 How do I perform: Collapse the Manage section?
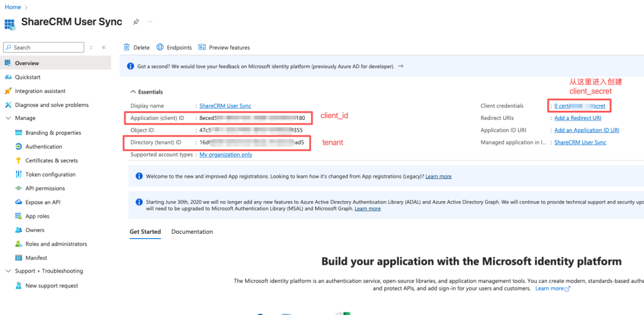pyautogui.click(x=8, y=118)
